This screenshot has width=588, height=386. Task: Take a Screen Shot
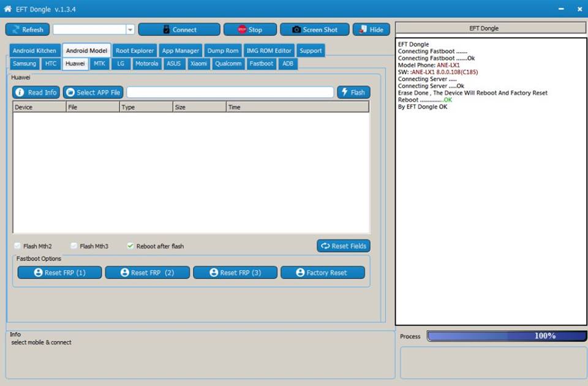pyautogui.click(x=315, y=29)
